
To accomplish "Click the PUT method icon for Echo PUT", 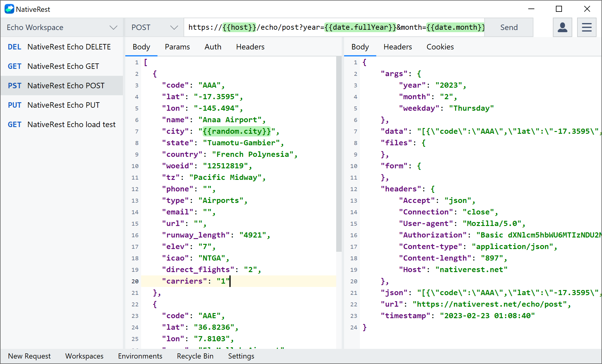I will point(15,105).
